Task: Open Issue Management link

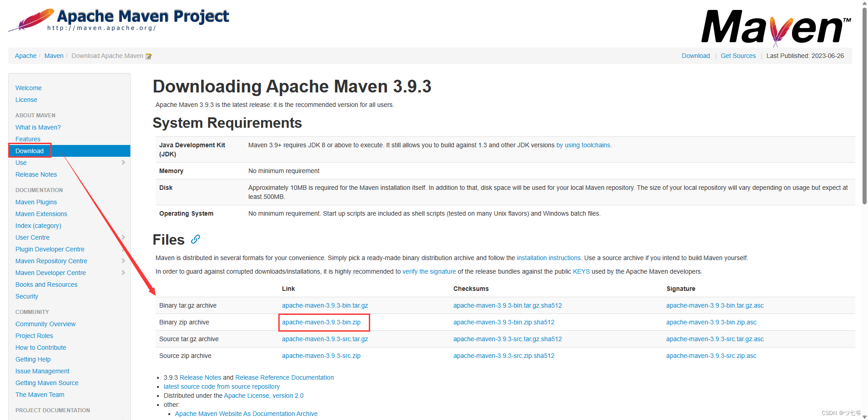Action: 43,371
